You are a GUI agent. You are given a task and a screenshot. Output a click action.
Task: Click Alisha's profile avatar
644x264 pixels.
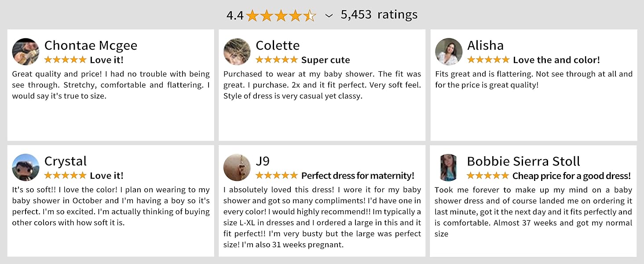(449, 52)
